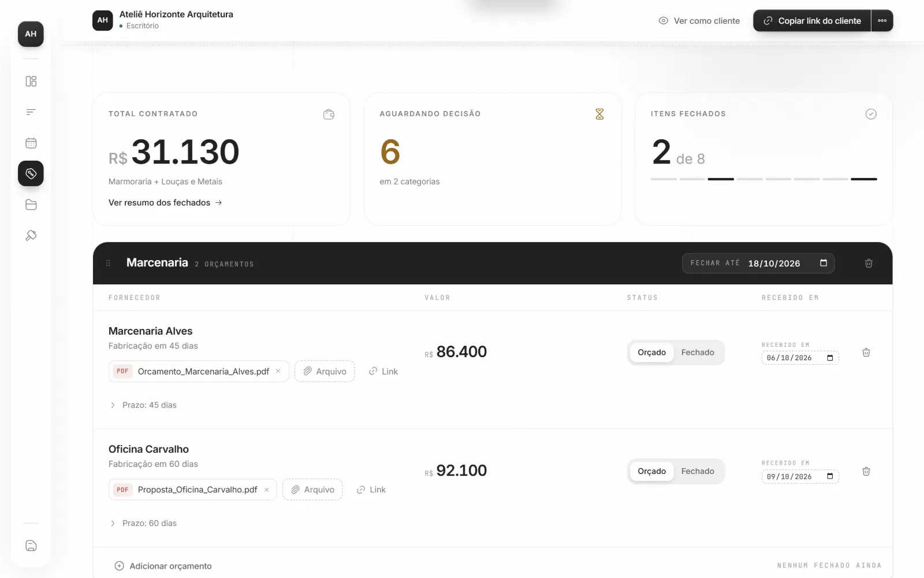Screen dimensions: 924x578
Task: Open the list lines icon in sidebar
Action: click(31, 112)
